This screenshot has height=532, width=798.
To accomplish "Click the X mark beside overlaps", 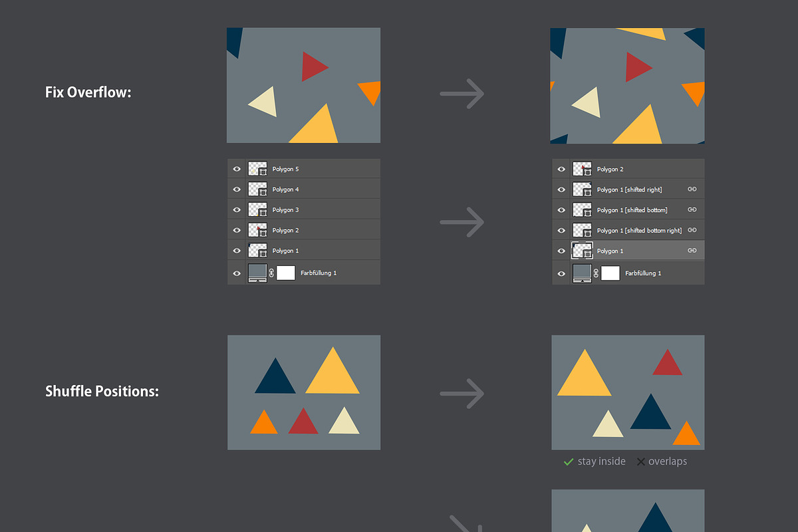I will pos(641,462).
